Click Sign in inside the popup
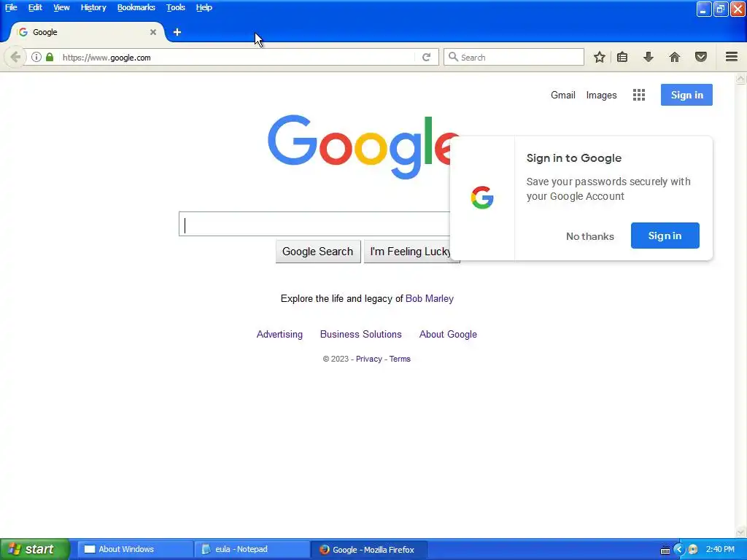747x560 pixels. click(665, 236)
